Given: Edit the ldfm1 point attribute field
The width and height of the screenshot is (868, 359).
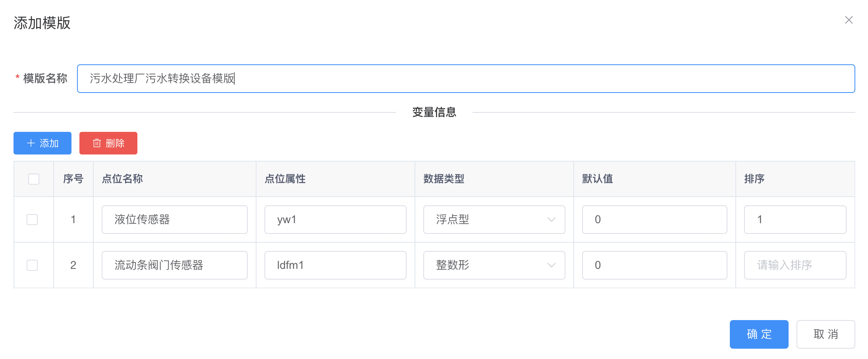Looking at the screenshot, I should coord(336,265).
